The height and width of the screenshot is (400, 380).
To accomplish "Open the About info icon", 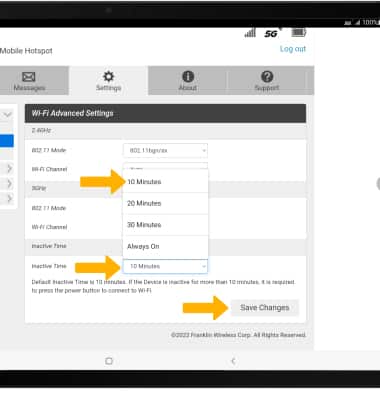I will [188, 76].
